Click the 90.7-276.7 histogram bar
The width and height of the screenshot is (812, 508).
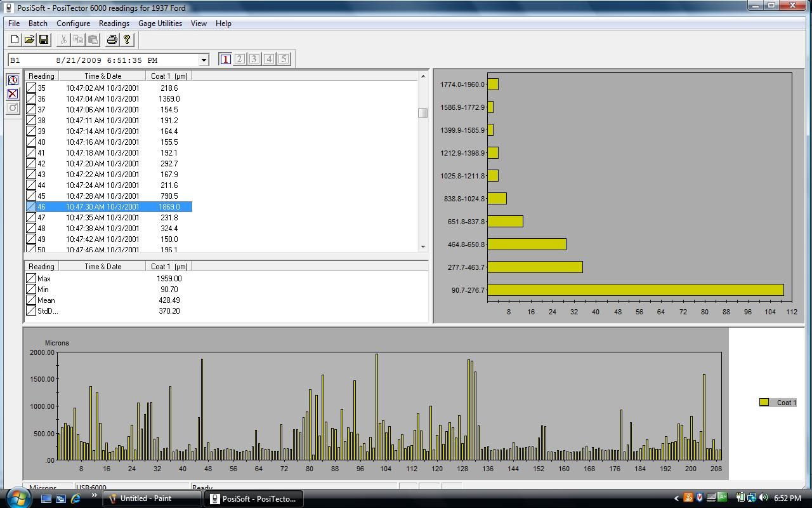636,290
